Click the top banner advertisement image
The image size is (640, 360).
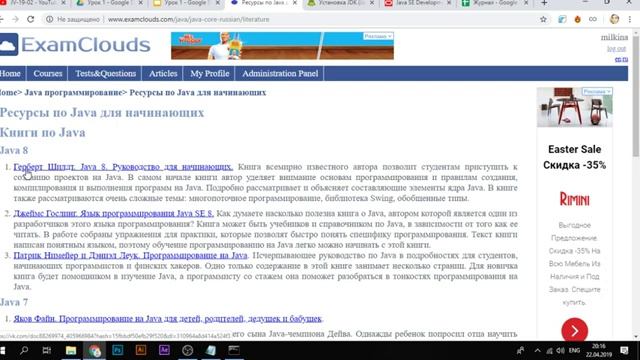click(282, 46)
